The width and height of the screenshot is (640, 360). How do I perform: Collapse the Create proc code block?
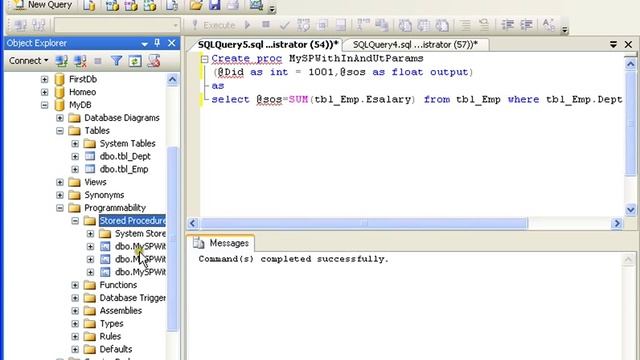[x=204, y=59]
